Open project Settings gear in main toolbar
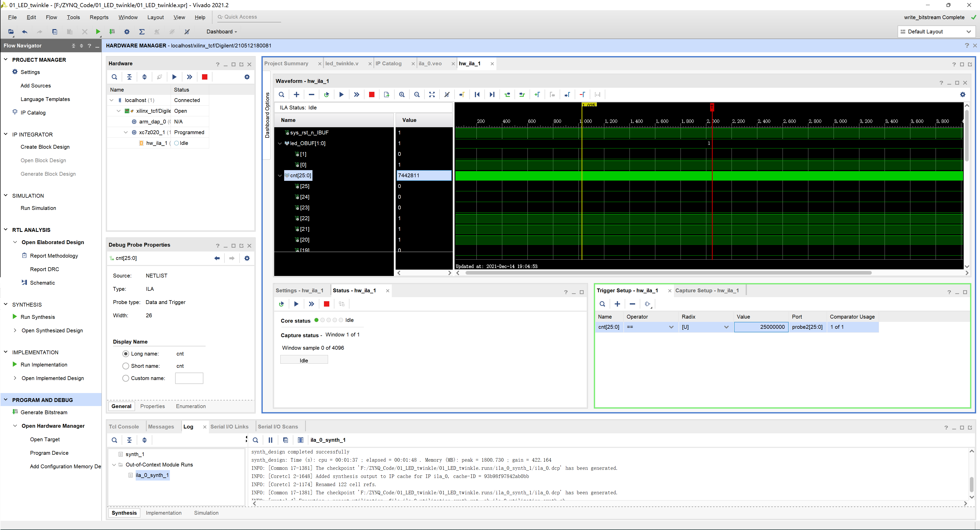 point(127,32)
